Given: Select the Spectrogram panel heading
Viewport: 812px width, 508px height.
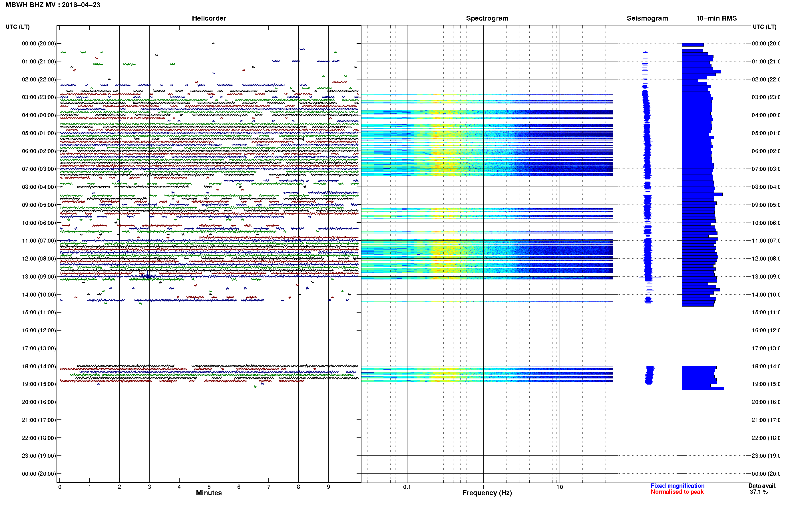Looking at the screenshot, I should [487, 18].
